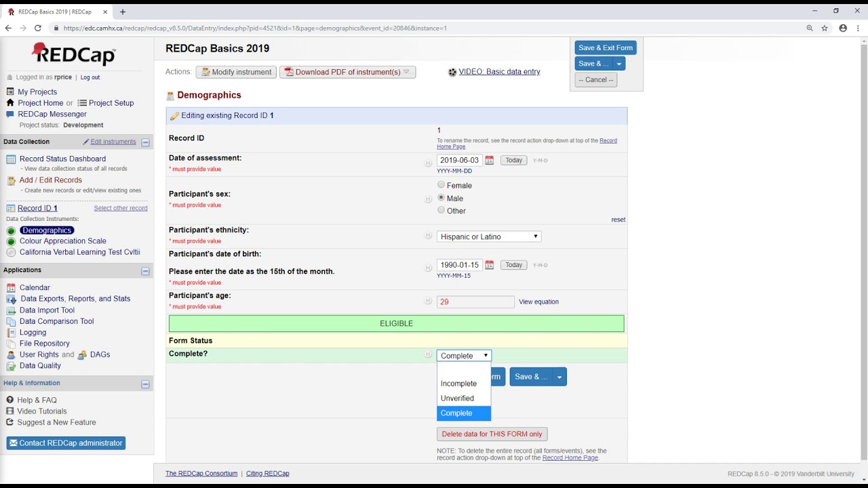Click the Calendar application icon in sidebar
The width and height of the screenshot is (868, 488).
11,287
